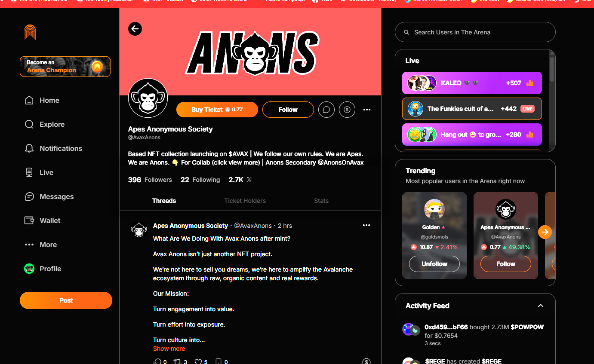This screenshot has width=594, height=364.
Task: Click the Arena logo in the sidebar
Action: point(30,32)
